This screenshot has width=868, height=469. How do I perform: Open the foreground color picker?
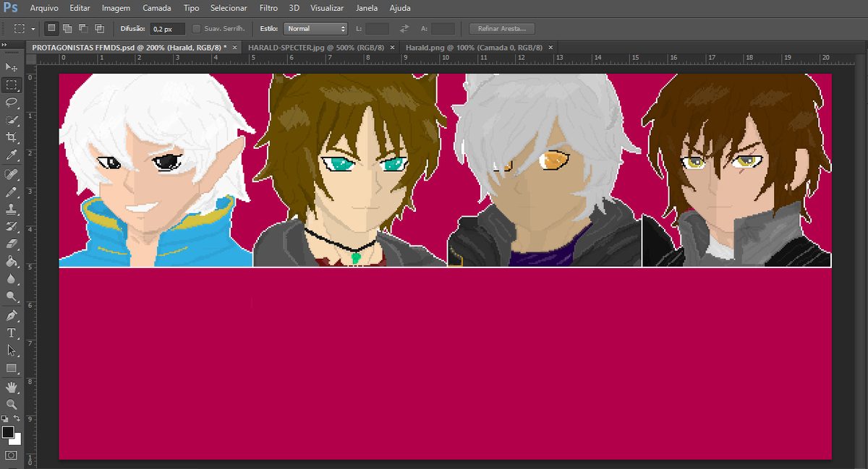coord(8,432)
